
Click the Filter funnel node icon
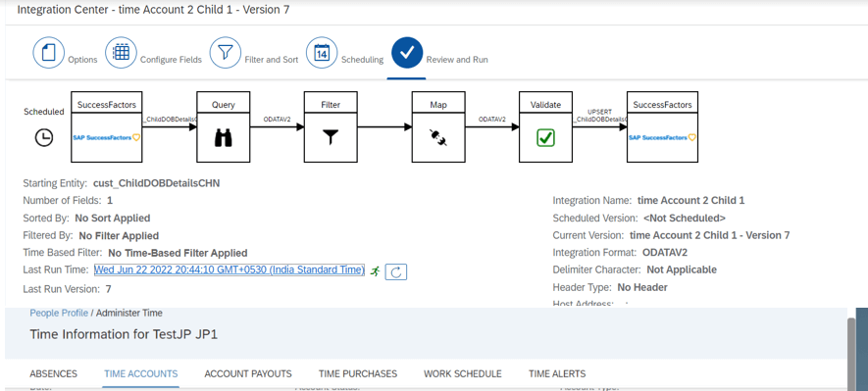point(331,137)
